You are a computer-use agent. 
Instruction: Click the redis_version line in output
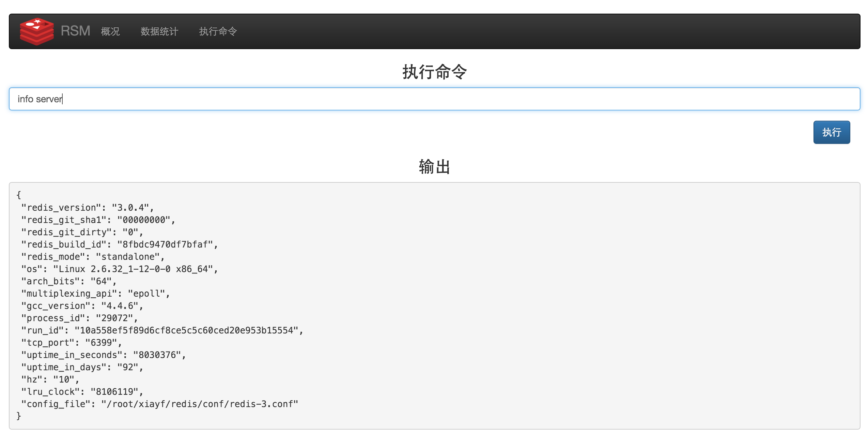click(x=87, y=208)
